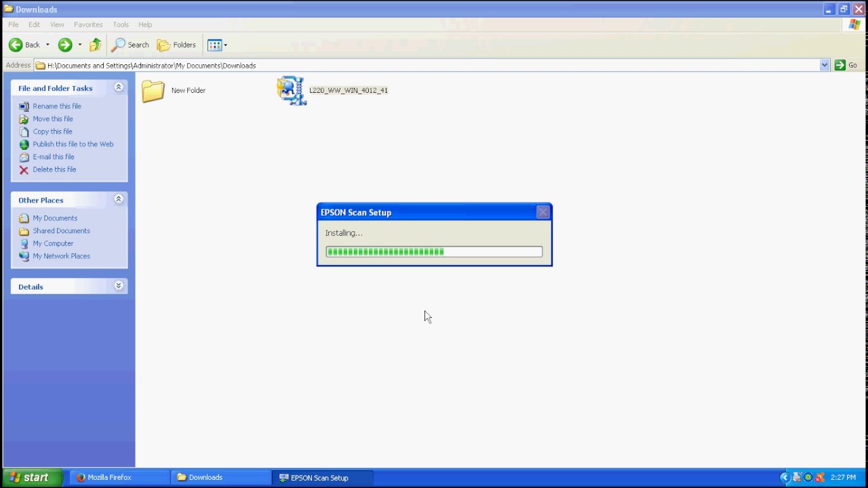Click the Back navigation arrow icon
Screen dimensions: 868x488
click(16, 45)
